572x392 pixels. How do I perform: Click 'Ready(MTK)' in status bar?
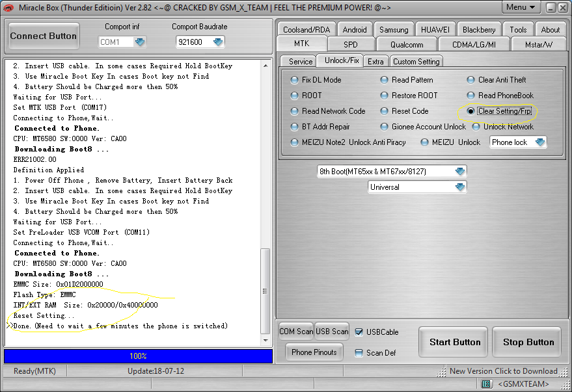[34, 371]
